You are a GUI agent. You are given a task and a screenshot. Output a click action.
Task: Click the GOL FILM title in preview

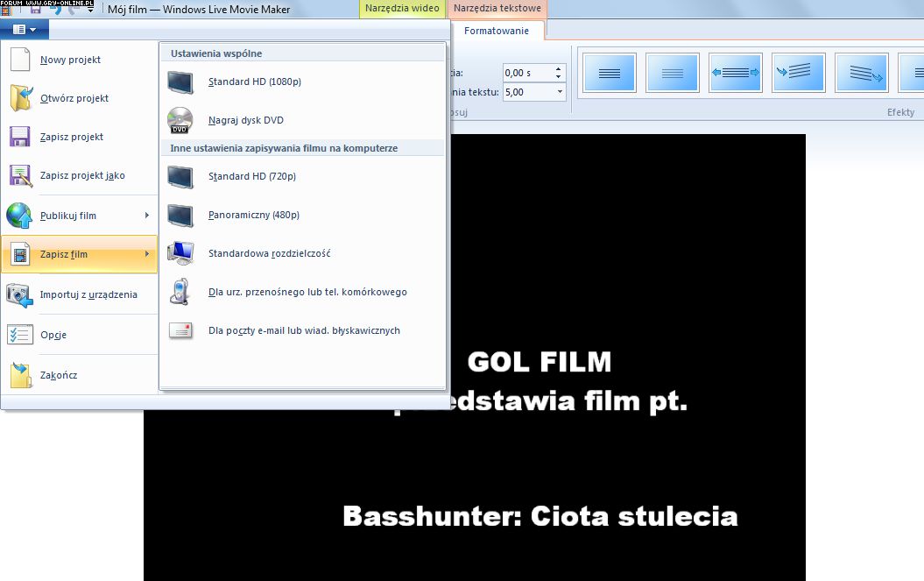pos(540,362)
